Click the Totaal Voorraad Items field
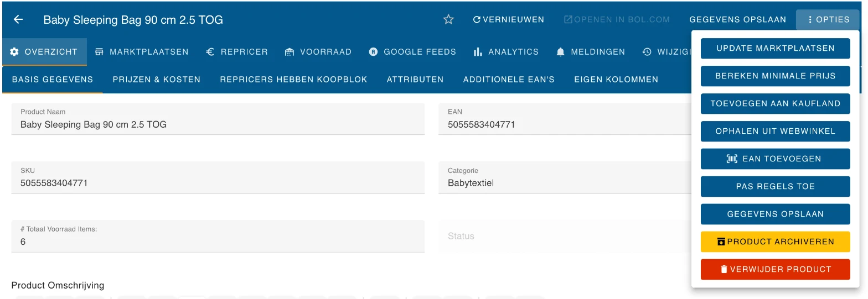 pos(218,236)
